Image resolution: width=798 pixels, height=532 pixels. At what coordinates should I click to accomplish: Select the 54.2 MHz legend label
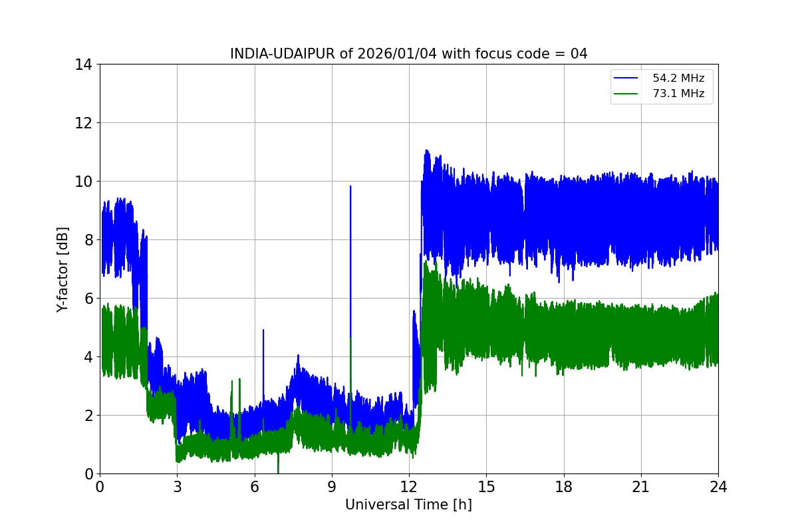click(678, 78)
